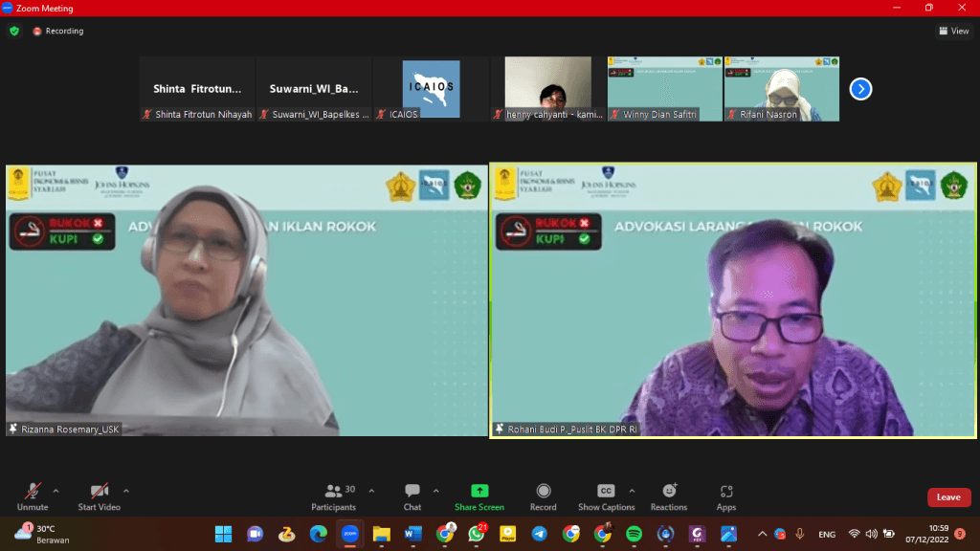Click the ENG language indicator
980x551 pixels.
(827, 534)
